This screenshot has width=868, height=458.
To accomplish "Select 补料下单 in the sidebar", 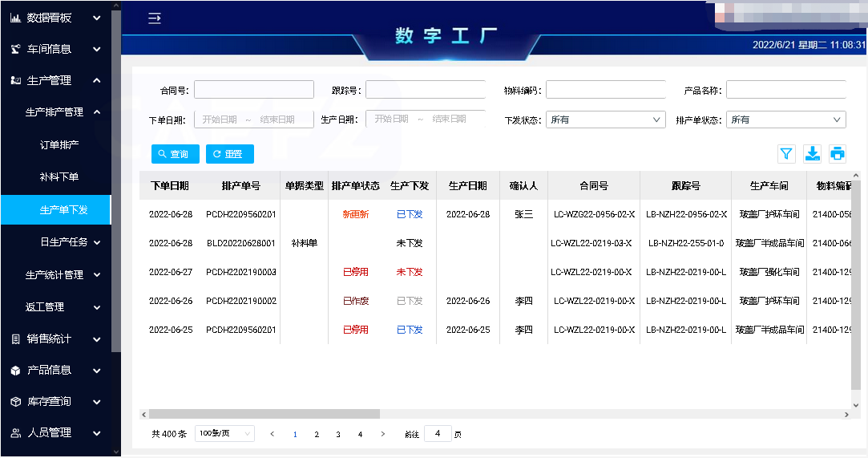I will (59, 176).
